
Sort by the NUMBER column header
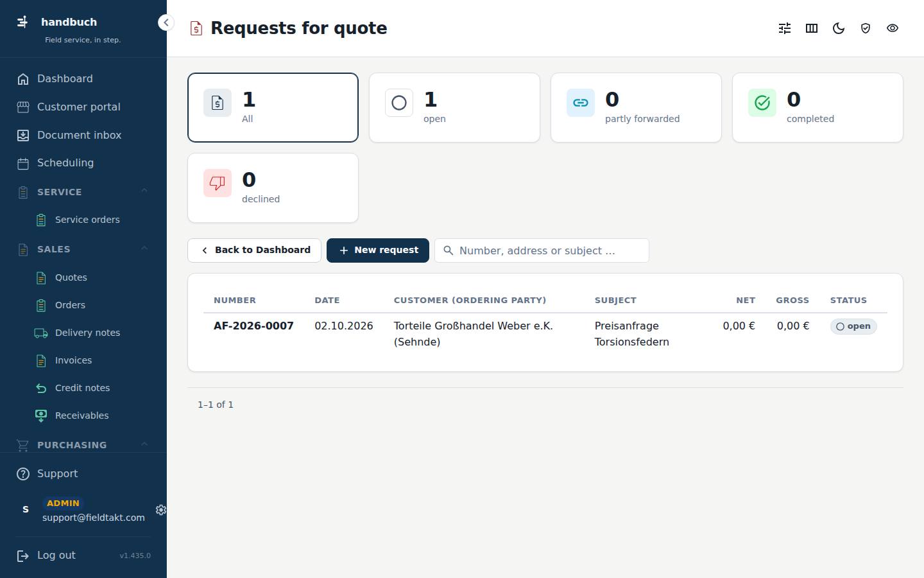tap(235, 300)
